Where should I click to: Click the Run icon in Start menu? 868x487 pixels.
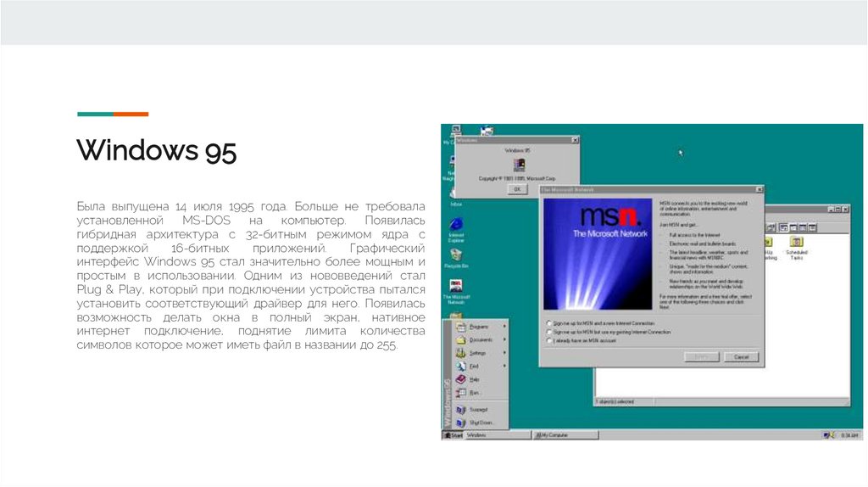pos(460,393)
